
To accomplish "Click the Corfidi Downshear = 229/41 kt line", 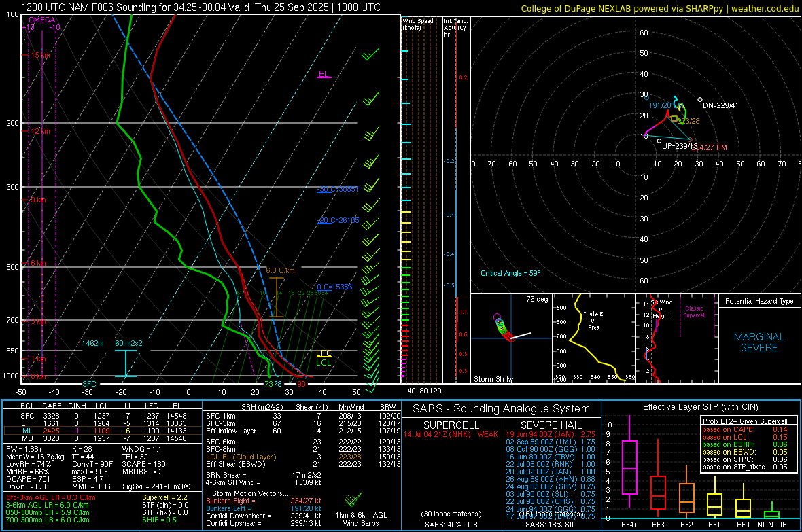I will pyautogui.click(x=264, y=516).
